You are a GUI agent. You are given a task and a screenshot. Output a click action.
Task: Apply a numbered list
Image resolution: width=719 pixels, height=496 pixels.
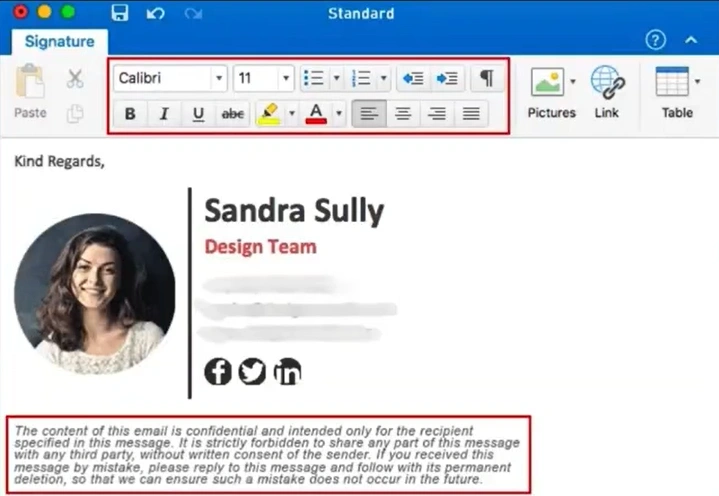[x=362, y=78]
